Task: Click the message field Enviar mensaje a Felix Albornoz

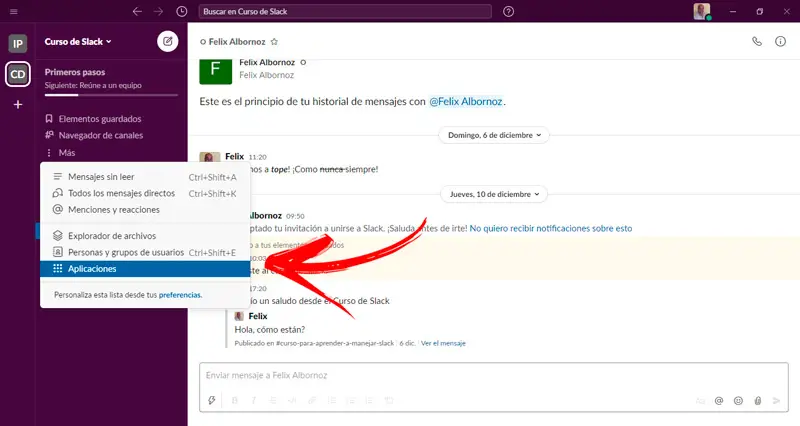Action: [493, 375]
